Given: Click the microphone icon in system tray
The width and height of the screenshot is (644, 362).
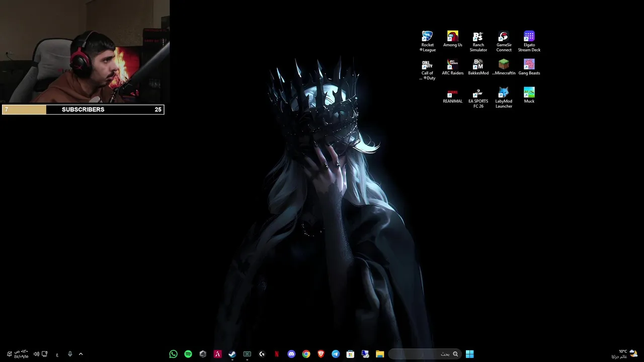Looking at the screenshot, I should pos(70,354).
